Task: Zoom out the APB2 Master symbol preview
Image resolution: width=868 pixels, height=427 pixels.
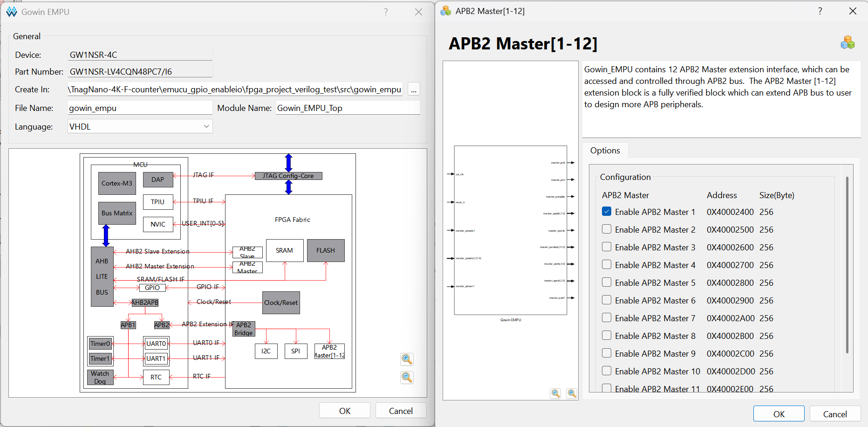Action: 555,393
